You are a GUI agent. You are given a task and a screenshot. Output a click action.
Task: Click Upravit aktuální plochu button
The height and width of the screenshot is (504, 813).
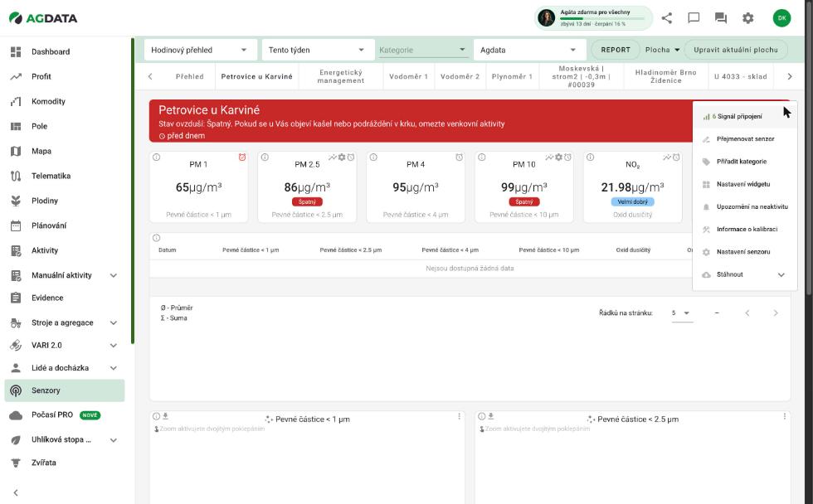click(x=736, y=50)
